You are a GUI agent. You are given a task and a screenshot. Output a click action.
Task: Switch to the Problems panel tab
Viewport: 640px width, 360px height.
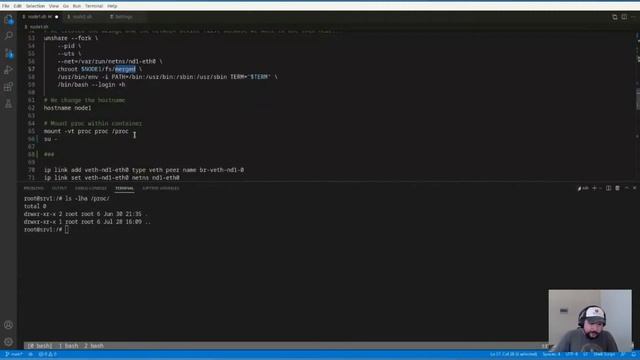coord(33,188)
